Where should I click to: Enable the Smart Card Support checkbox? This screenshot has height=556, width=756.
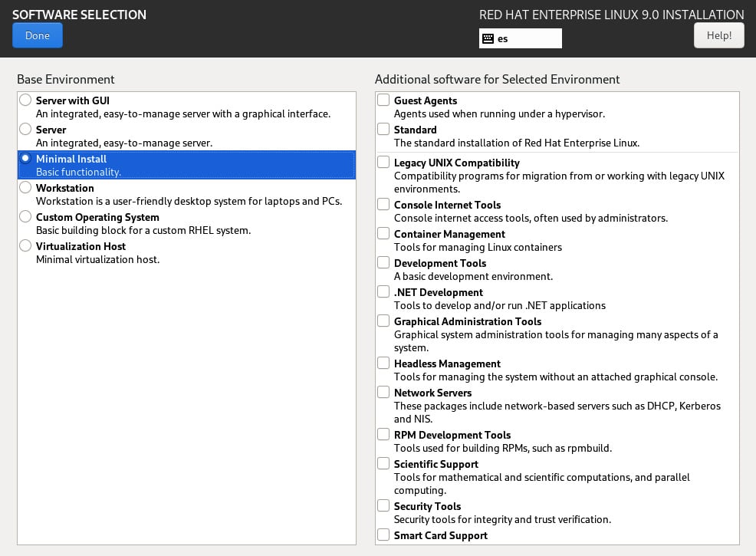(383, 535)
